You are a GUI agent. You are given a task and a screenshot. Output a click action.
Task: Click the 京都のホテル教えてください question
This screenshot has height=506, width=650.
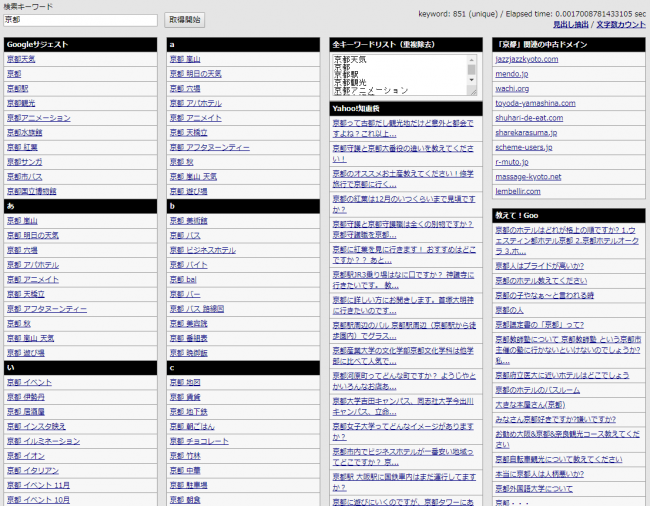tap(541, 281)
